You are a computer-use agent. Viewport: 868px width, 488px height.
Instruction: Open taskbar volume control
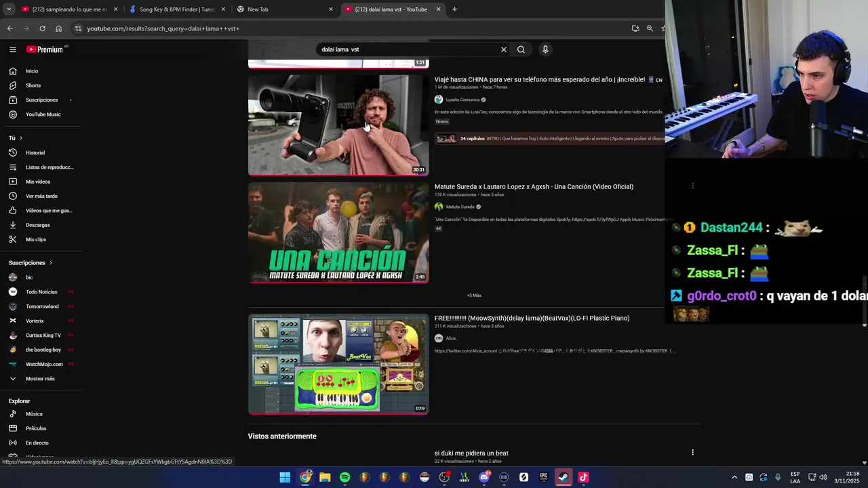pyautogui.click(x=823, y=477)
